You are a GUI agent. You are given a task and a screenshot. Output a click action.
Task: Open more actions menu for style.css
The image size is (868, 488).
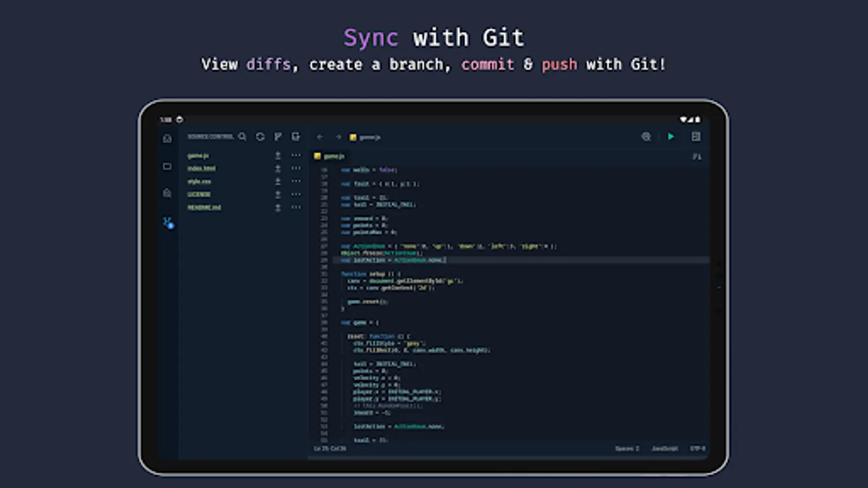click(x=296, y=181)
